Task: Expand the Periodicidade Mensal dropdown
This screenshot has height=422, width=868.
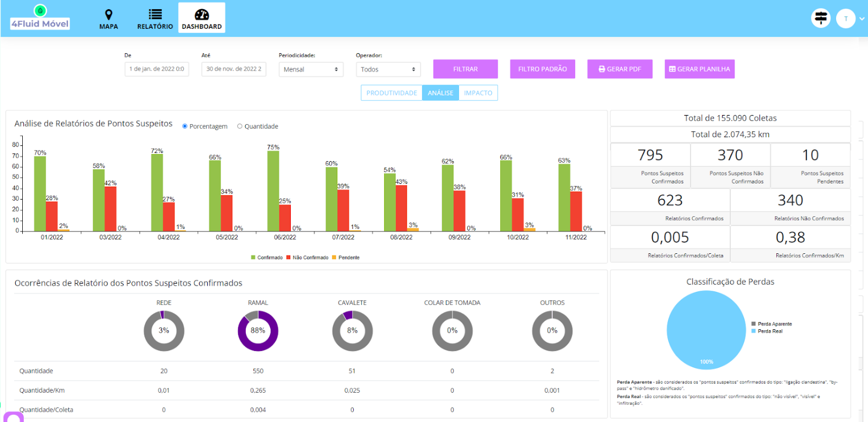Action: coord(311,69)
